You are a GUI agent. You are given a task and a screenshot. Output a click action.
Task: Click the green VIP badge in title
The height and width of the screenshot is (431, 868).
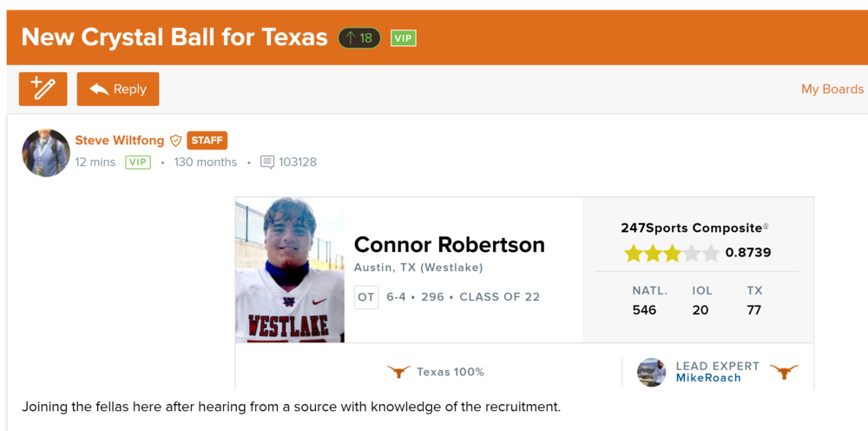[403, 38]
